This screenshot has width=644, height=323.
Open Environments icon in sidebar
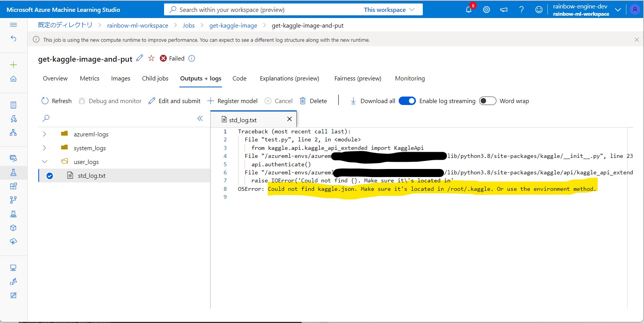coord(13,214)
